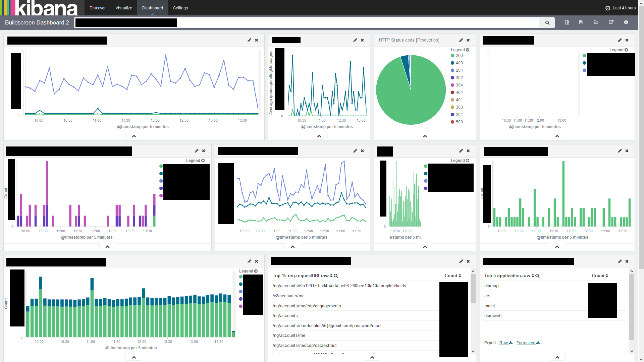Sort Top 15 req.requestURI.raw column
This screenshot has width=644, height=362.
click(x=331, y=276)
